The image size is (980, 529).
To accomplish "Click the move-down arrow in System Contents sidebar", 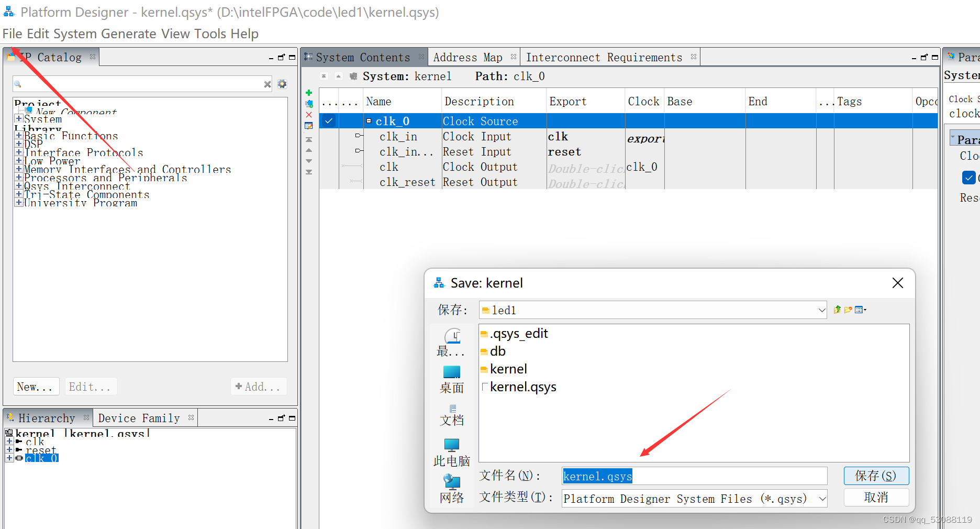I will (309, 161).
